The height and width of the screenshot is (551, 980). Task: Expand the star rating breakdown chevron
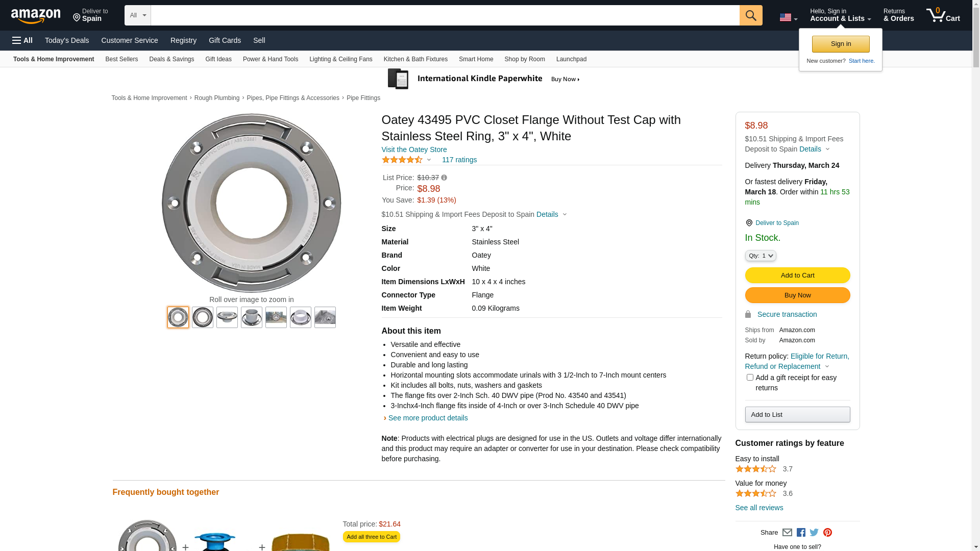(429, 160)
